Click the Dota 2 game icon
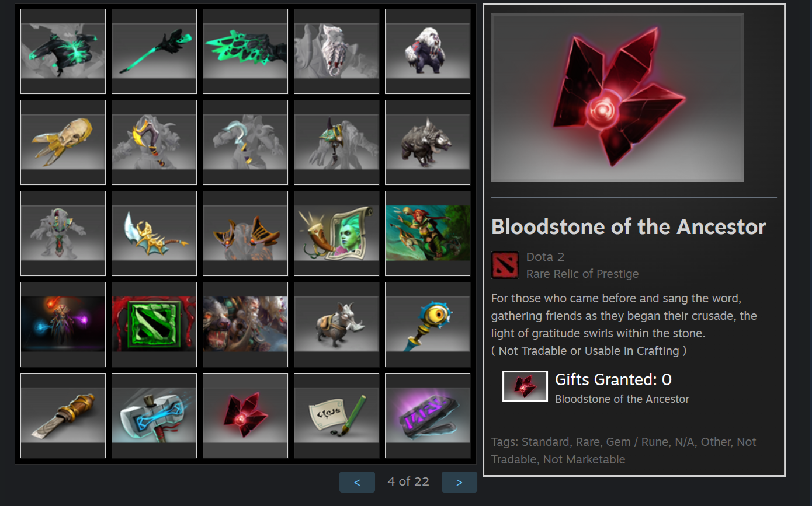Image resolution: width=812 pixels, height=506 pixels. pos(505,265)
